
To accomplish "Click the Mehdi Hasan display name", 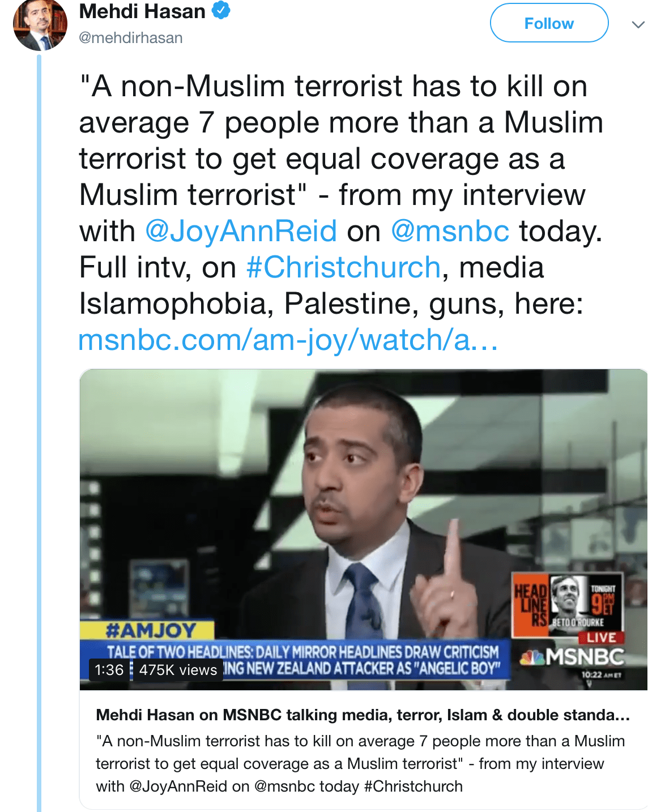I will click(142, 11).
